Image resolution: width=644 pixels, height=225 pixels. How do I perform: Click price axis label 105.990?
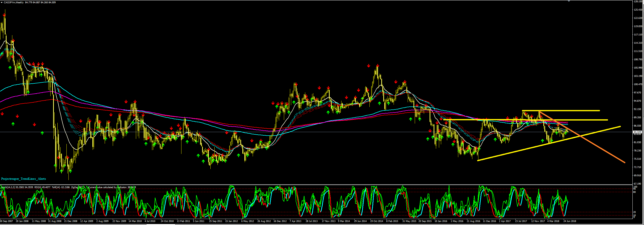tap(638, 68)
